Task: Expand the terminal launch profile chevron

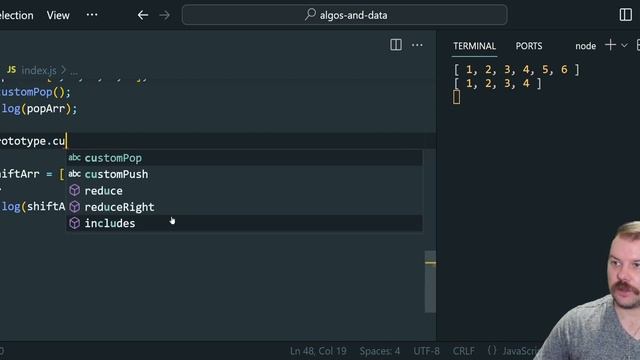Action: (x=624, y=45)
